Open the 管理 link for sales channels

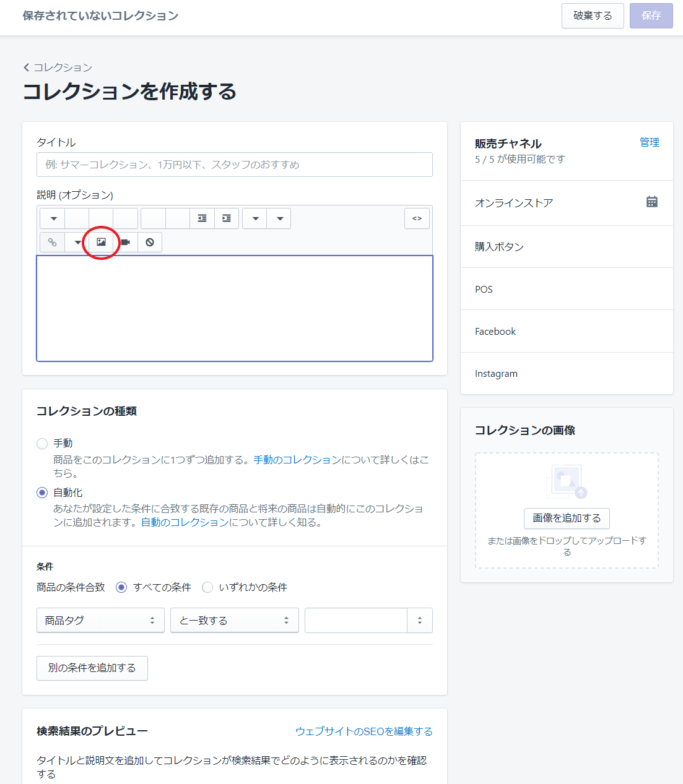pos(650,142)
